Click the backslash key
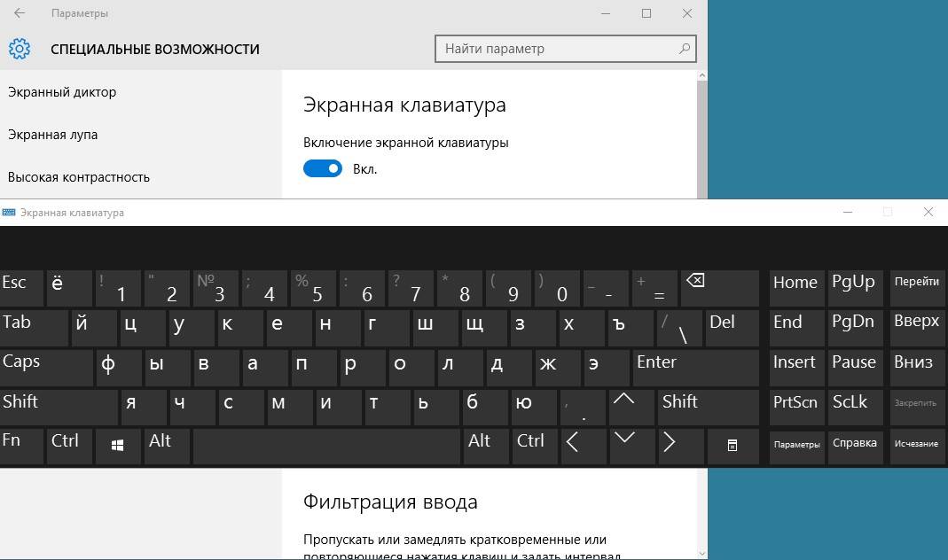 tap(680, 328)
